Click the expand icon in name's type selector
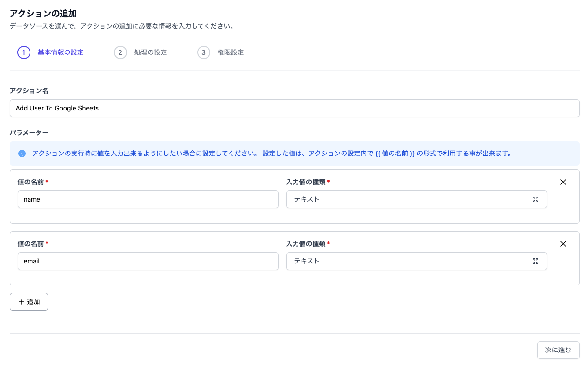 click(x=536, y=199)
